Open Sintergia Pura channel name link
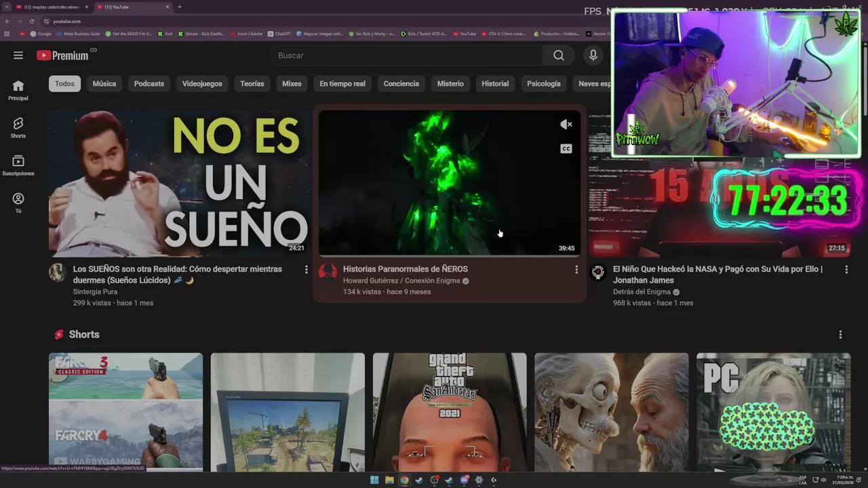This screenshot has height=488, width=868. (95, 291)
